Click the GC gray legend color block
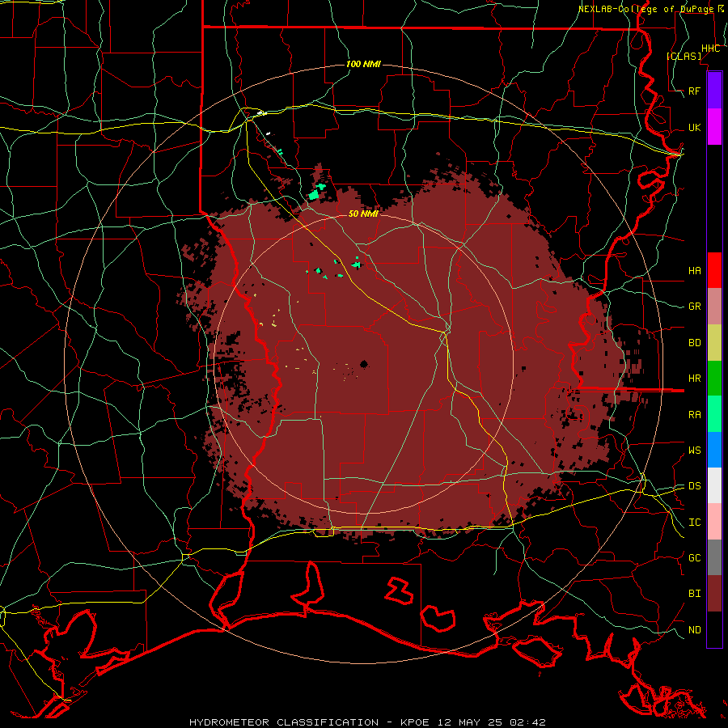Image resolution: width=728 pixels, height=728 pixels. click(x=714, y=557)
